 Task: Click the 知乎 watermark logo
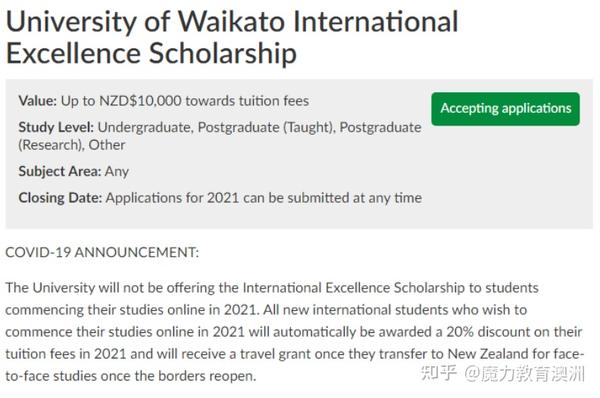pyautogui.click(x=438, y=373)
